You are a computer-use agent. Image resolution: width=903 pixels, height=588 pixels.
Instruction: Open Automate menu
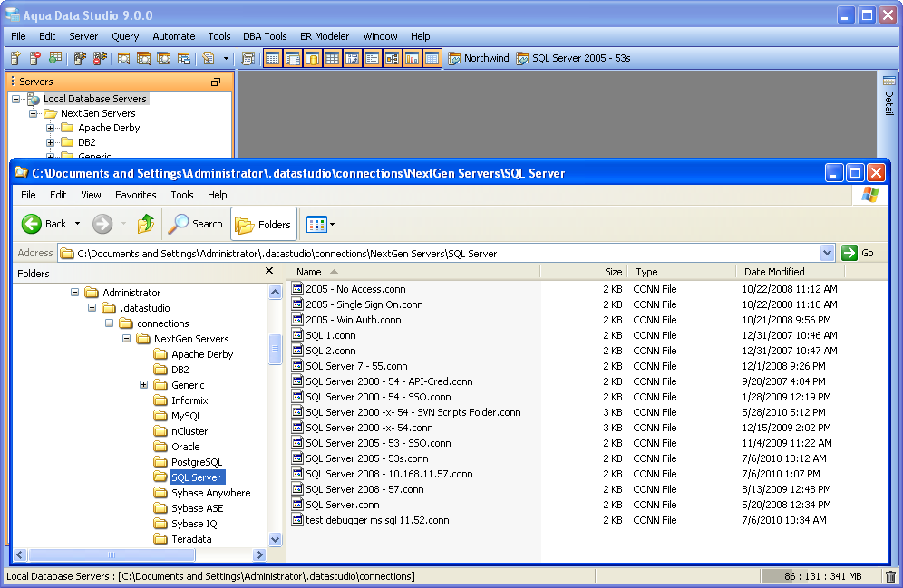[x=173, y=36]
